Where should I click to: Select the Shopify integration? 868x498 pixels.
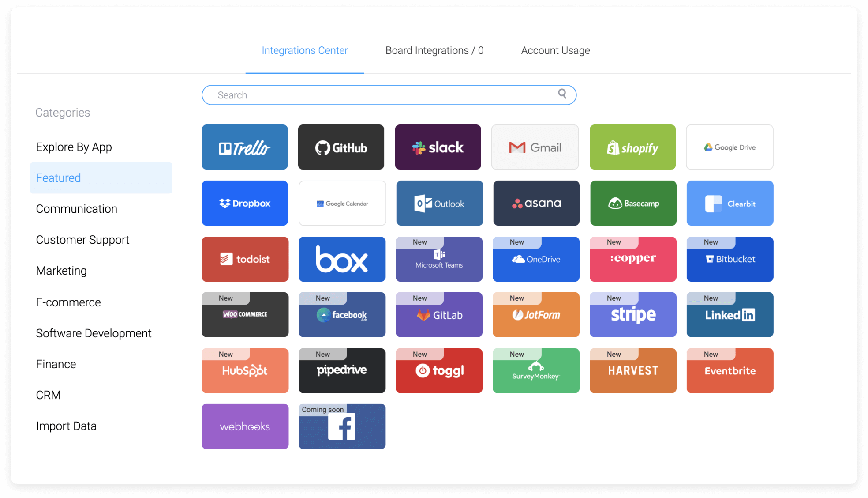pos(633,147)
